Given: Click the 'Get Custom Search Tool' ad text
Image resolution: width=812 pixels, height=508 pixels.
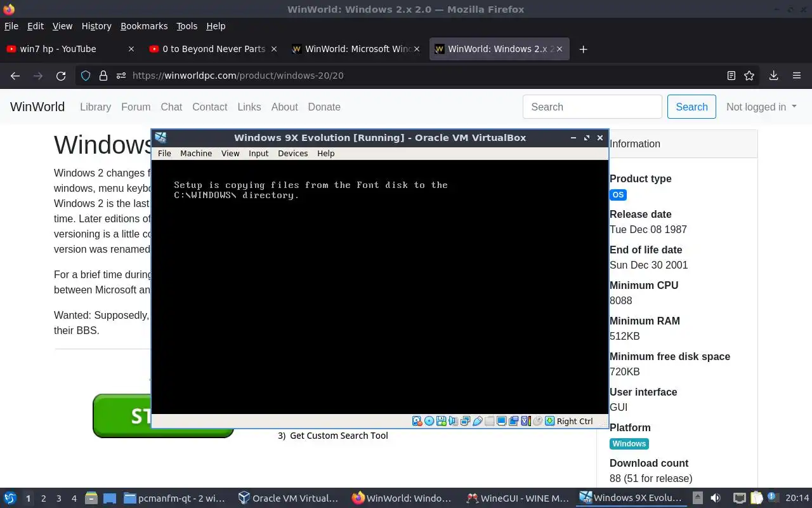Looking at the screenshot, I should [339, 436].
